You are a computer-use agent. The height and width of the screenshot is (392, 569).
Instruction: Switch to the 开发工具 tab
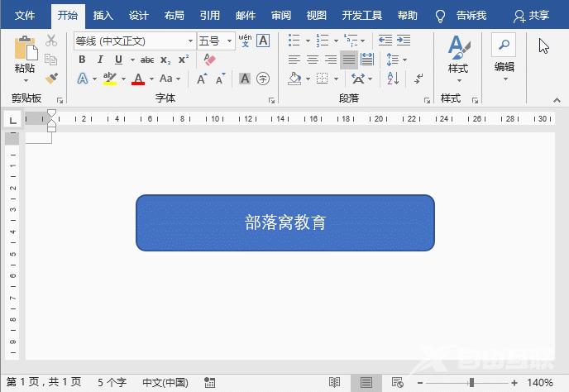pyautogui.click(x=361, y=15)
